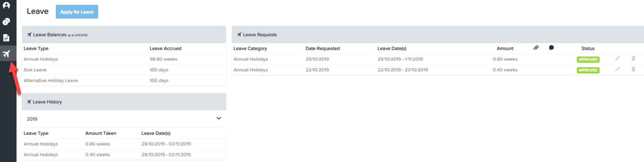Viewport: 644px width, 162px height.
Task: Collapse the 2019 leave history chevron
Action: tap(219, 118)
